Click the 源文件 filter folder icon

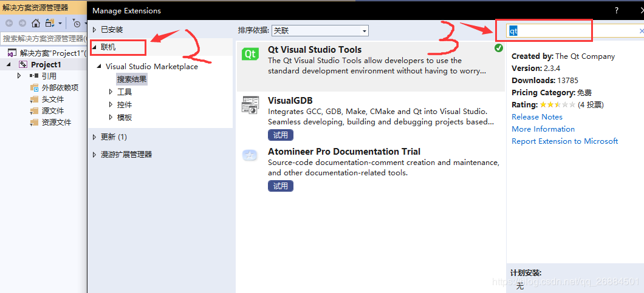tap(35, 111)
